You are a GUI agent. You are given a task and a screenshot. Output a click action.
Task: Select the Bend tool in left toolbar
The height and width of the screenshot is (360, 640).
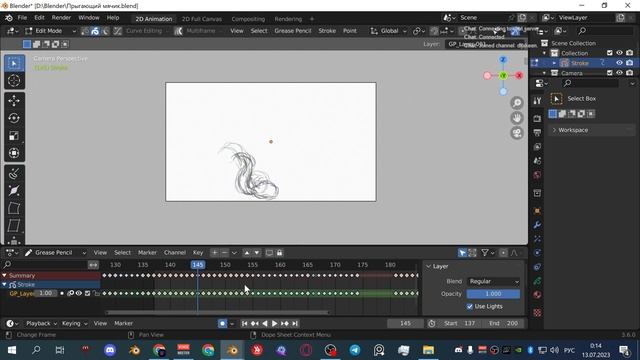pos(14,208)
